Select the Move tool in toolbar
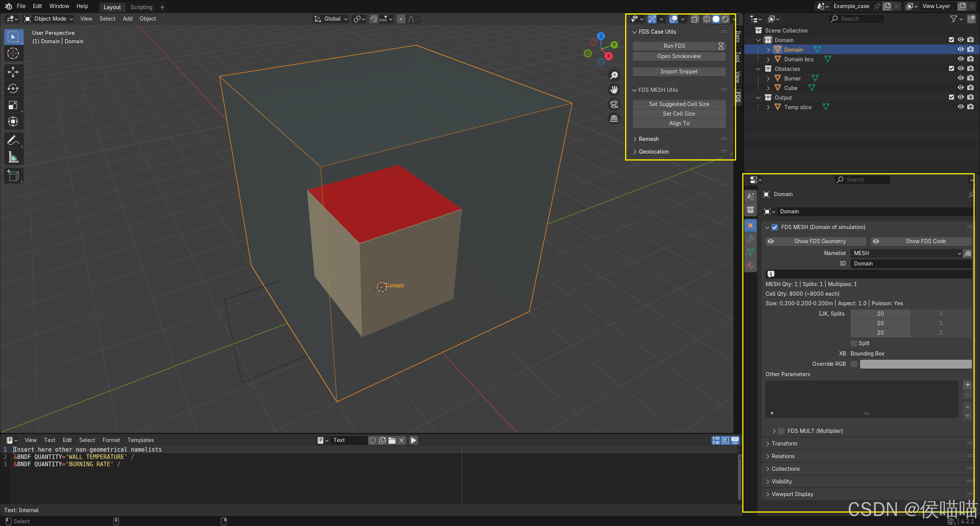The width and height of the screenshot is (980, 526). [13, 72]
